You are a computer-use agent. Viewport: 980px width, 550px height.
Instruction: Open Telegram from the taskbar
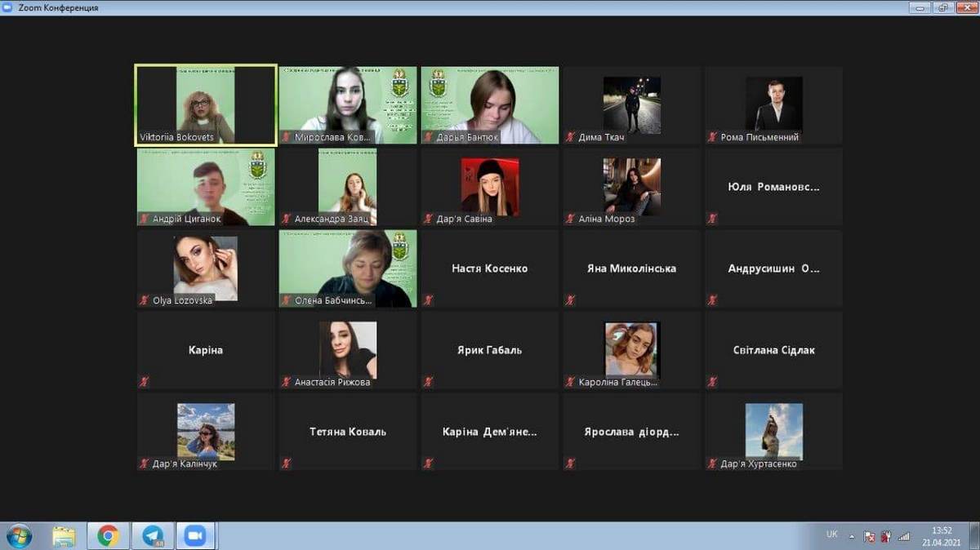click(x=153, y=535)
